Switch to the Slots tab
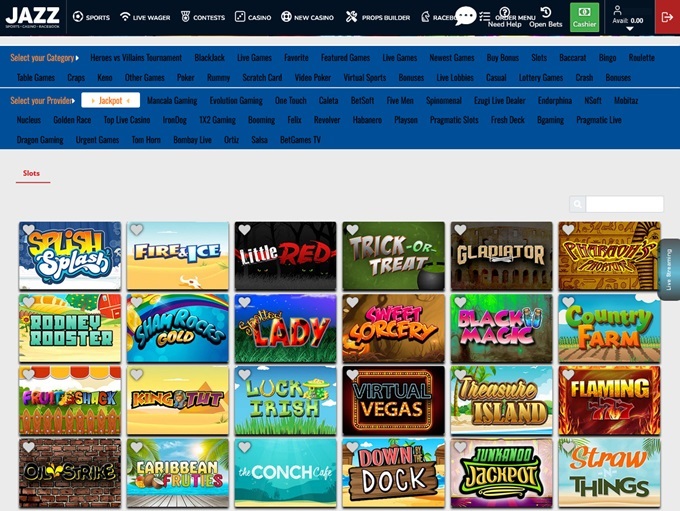The width and height of the screenshot is (680, 511). click(x=31, y=173)
